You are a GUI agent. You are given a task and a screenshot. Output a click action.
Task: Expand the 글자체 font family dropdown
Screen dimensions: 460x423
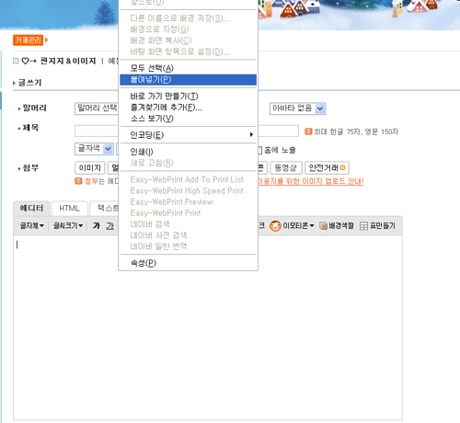(x=32, y=226)
